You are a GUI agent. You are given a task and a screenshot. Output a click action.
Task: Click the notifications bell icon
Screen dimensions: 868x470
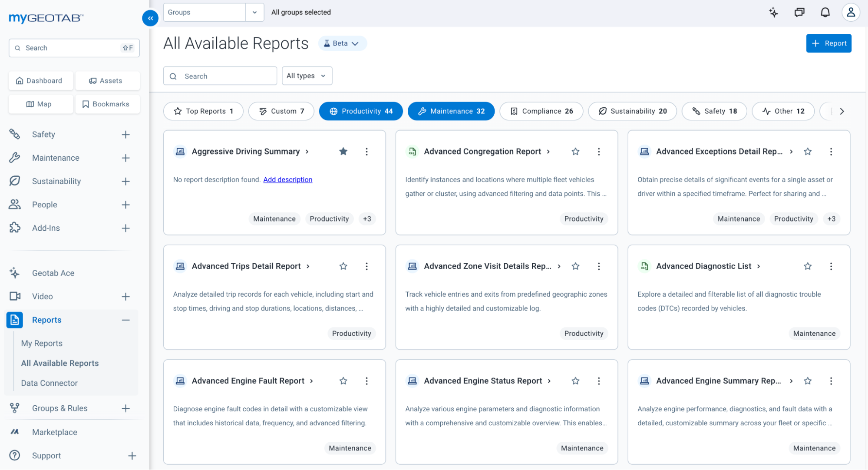tap(825, 12)
